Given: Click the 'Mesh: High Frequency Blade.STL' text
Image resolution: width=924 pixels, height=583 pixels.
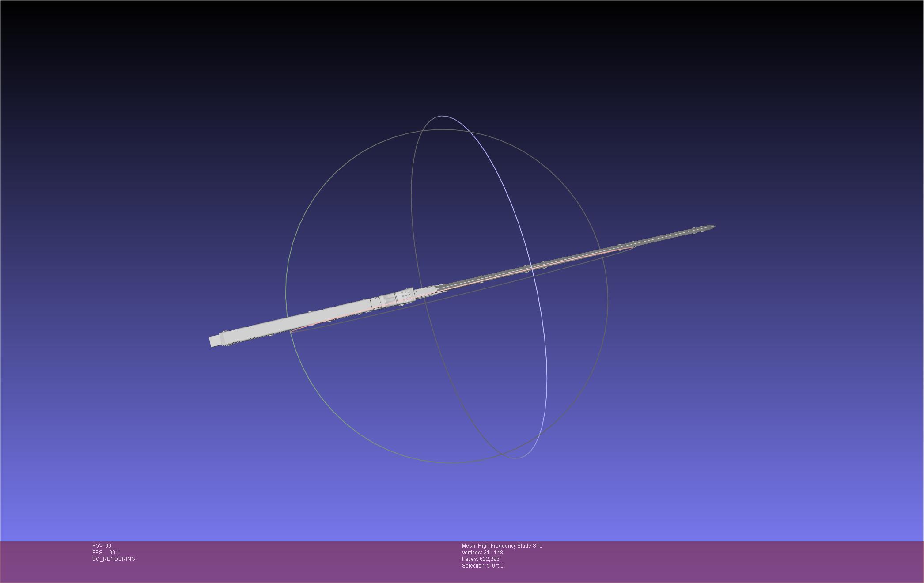Looking at the screenshot, I should coord(502,546).
